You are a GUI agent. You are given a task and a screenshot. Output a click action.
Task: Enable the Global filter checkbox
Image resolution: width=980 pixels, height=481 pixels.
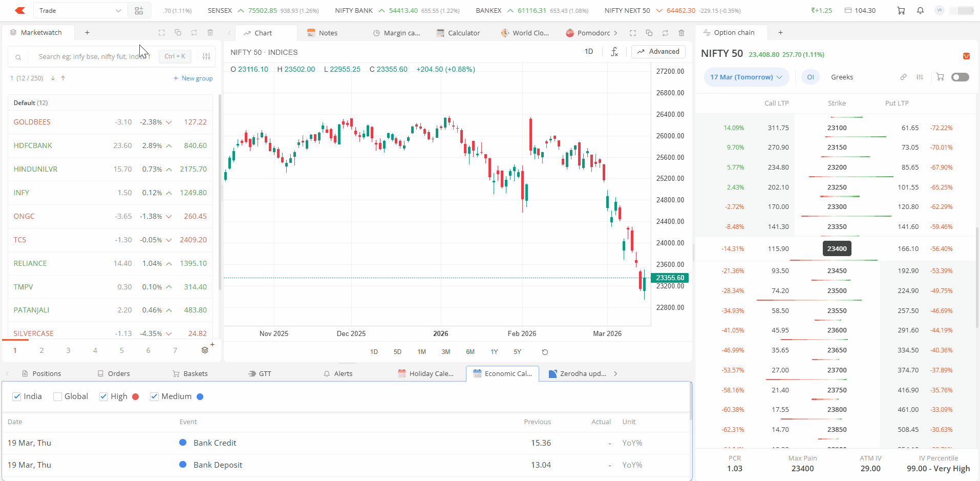[58, 396]
